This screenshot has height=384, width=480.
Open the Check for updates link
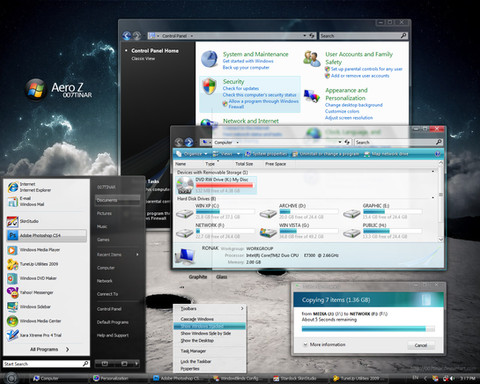pyautogui.click(x=241, y=88)
